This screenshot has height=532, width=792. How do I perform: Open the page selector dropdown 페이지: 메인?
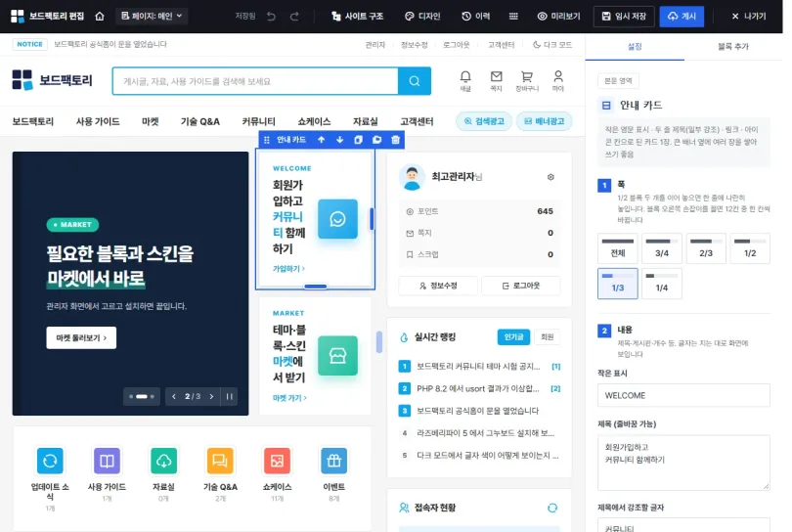(152, 17)
